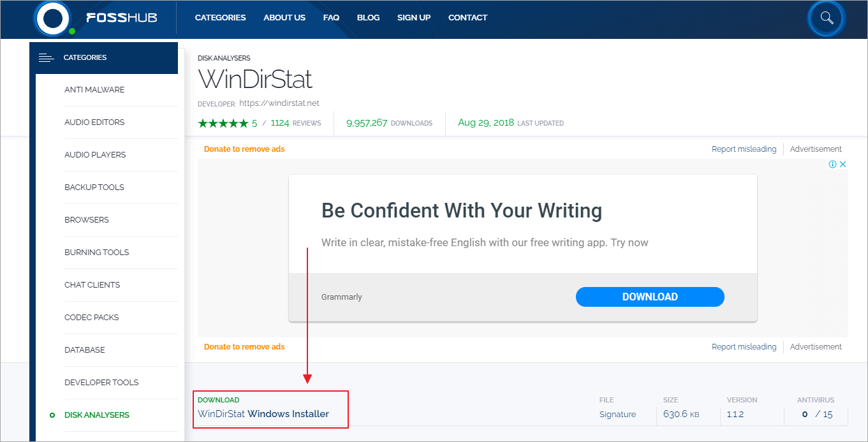Click the ad info icon
This screenshot has width=868, height=442.
click(832, 164)
